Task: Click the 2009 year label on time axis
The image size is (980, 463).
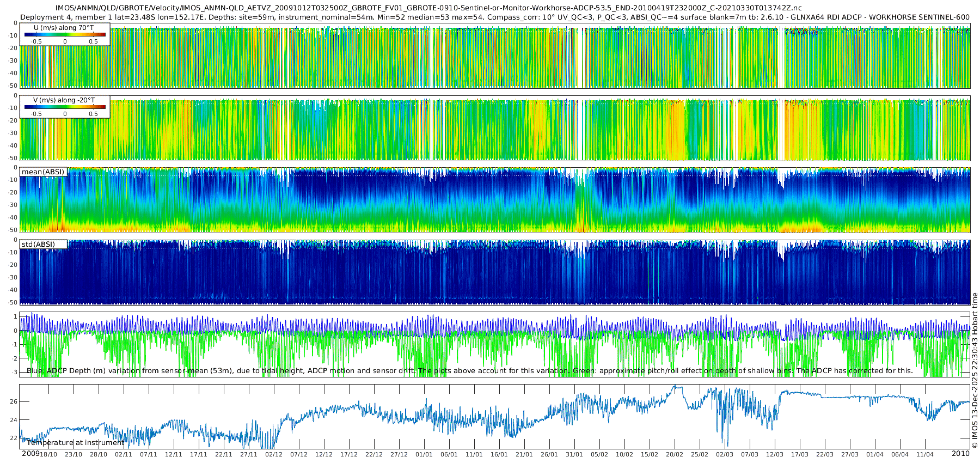Action: (x=30, y=454)
